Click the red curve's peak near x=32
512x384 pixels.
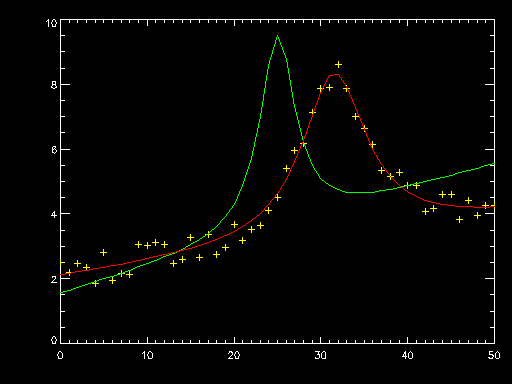click(x=334, y=75)
